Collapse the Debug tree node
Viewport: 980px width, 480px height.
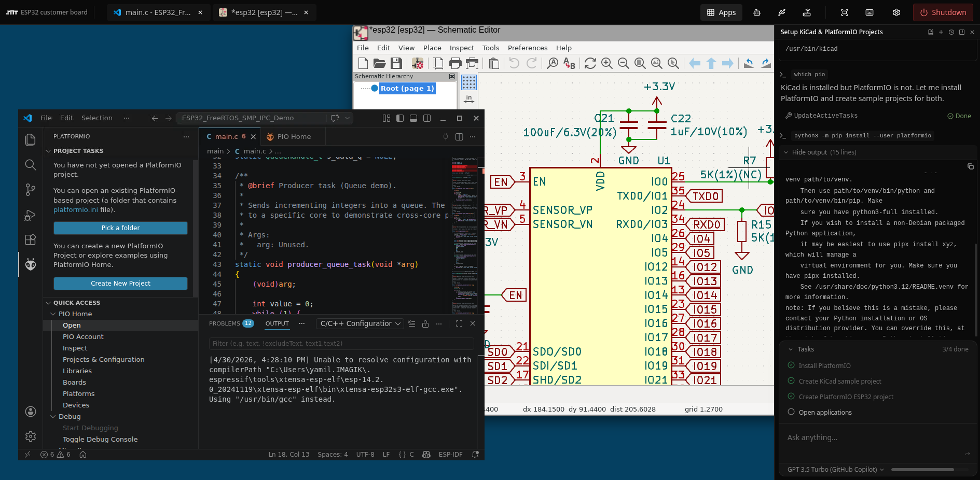53,417
